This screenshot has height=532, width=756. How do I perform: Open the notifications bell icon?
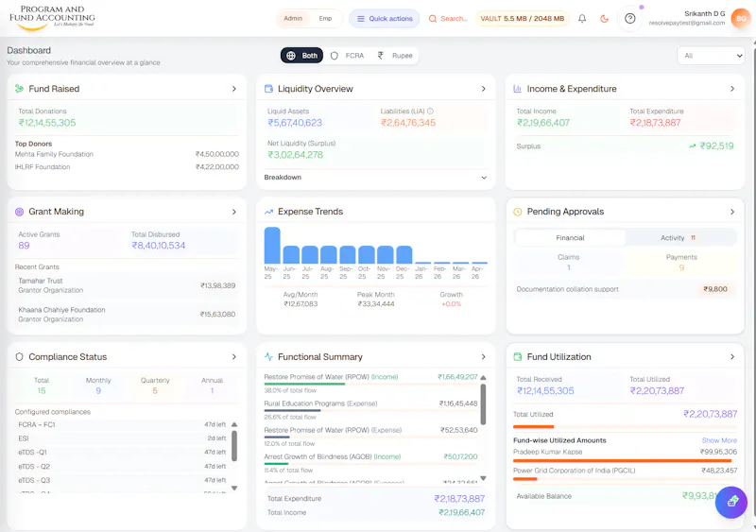point(582,19)
